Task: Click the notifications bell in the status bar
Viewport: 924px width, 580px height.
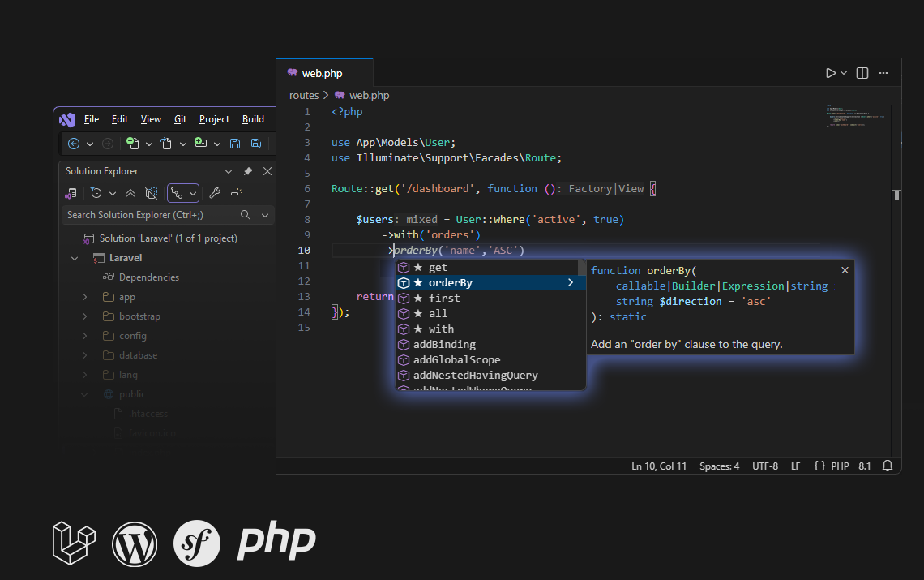Action: click(x=888, y=466)
